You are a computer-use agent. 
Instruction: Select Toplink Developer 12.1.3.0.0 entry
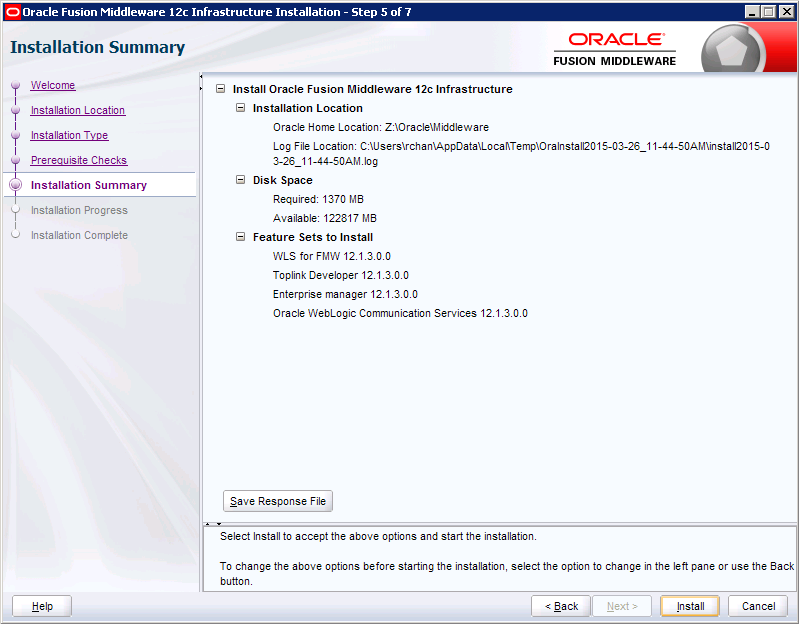340,275
